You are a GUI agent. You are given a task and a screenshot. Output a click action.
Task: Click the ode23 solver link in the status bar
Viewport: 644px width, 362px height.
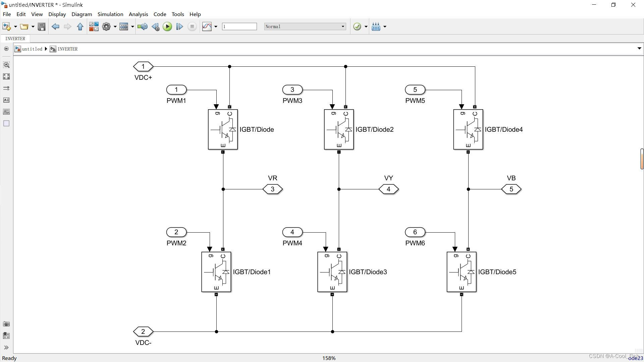coord(635,358)
